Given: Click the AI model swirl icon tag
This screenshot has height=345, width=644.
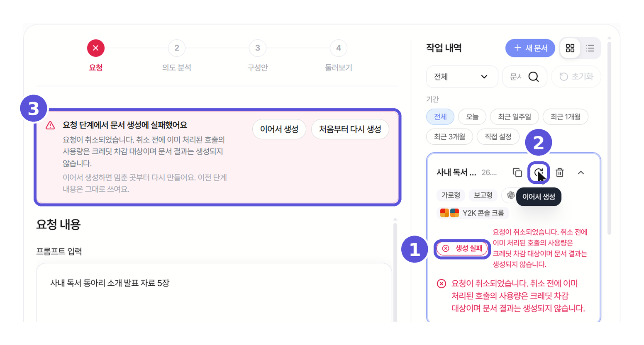Looking at the screenshot, I should pyautogui.click(x=511, y=195).
